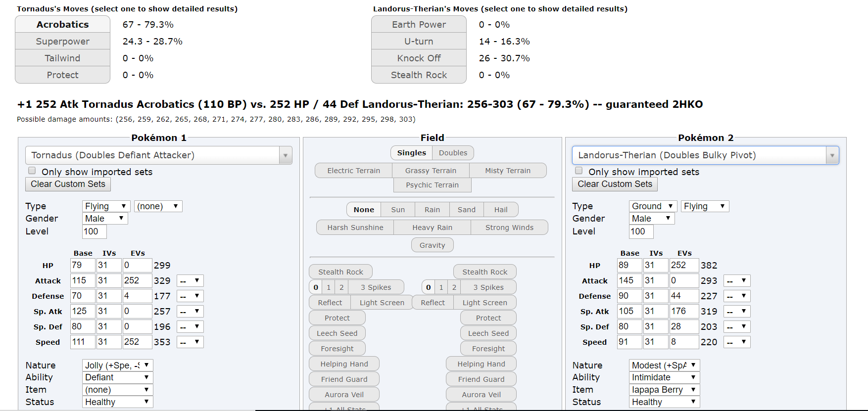Toggle field Protect on Pokémon 2's side
Viewport: 868px width, 411px height.
pyautogui.click(x=488, y=318)
